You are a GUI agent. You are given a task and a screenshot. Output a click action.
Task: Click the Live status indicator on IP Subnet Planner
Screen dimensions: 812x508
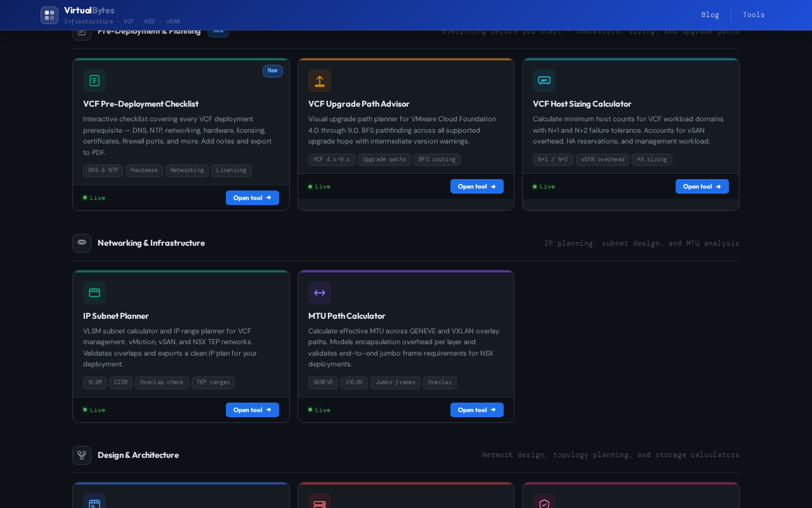point(93,410)
